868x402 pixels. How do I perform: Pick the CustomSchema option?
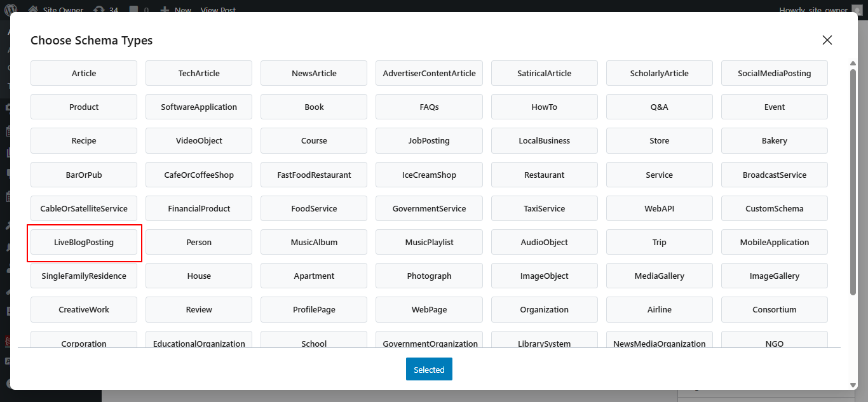coord(774,208)
